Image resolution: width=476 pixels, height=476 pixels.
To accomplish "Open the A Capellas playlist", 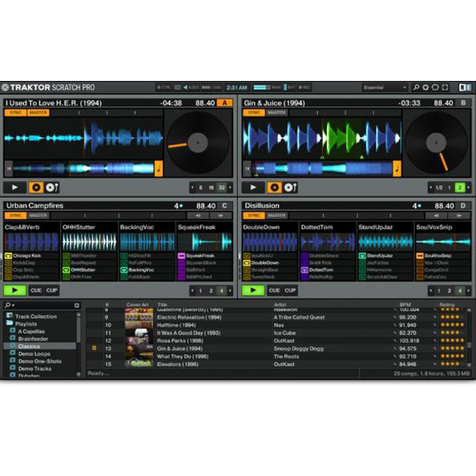I will (31, 332).
